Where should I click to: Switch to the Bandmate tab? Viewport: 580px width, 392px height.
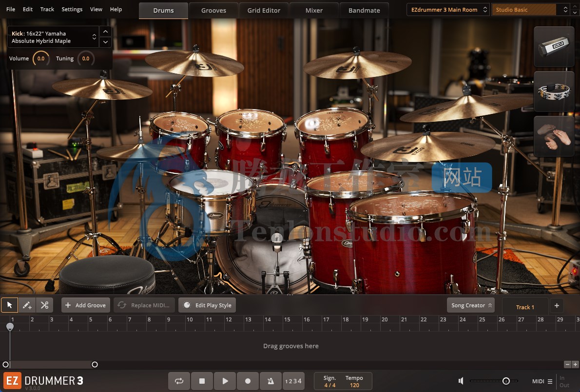[x=365, y=10]
